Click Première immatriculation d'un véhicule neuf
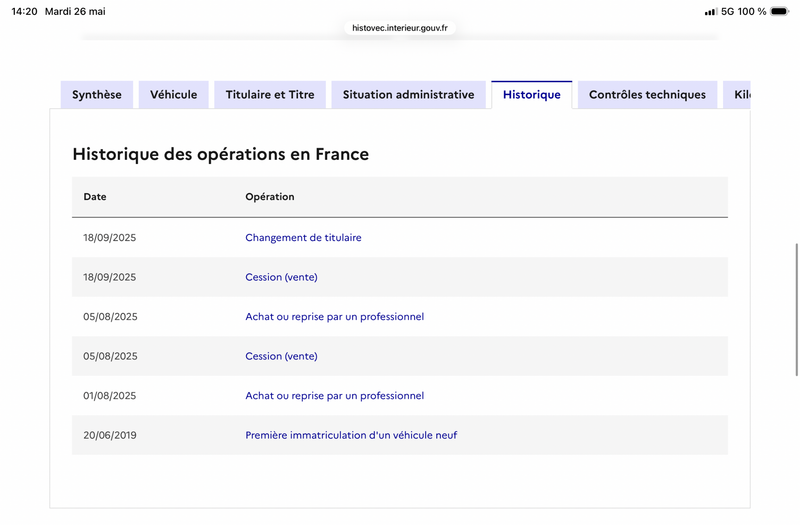The width and height of the screenshot is (800, 525). pyautogui.click(x=351, y=435)
